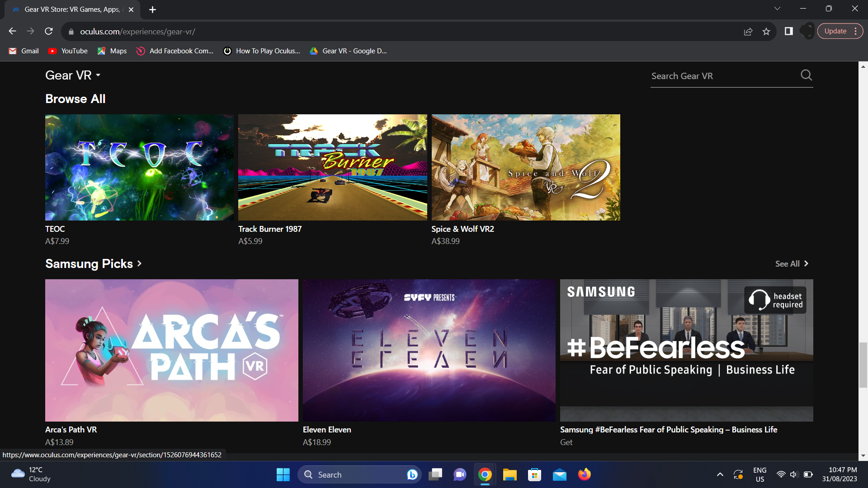Click See All for Samsung Picks
Viewport: 868px width, 488px height.
[792, 263]
